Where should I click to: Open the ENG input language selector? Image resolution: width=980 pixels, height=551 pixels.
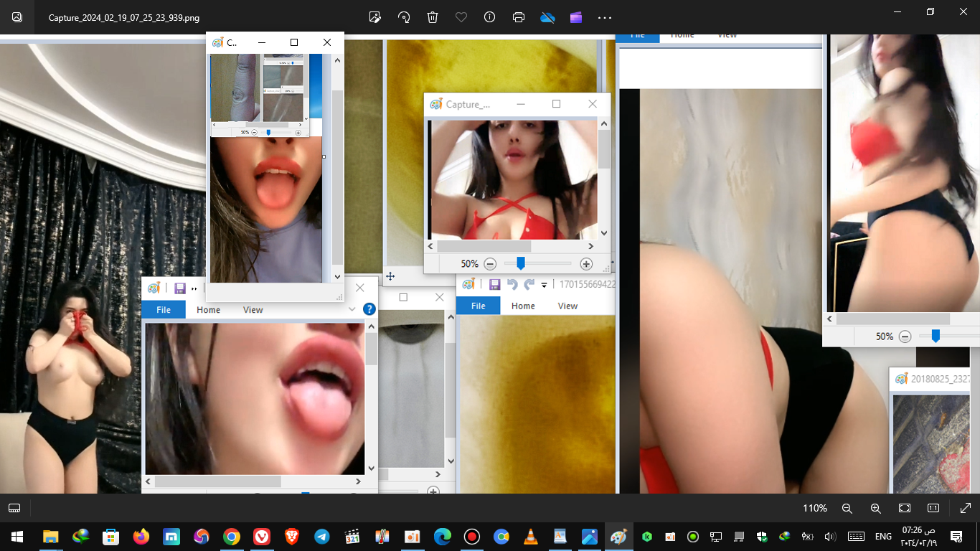883,537
